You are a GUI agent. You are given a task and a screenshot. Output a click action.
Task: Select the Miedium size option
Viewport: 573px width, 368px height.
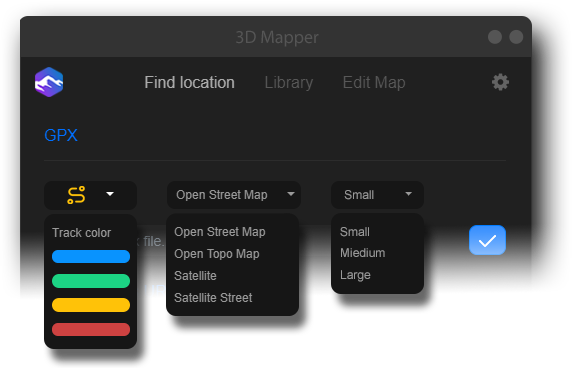click(x=363, y=253)
